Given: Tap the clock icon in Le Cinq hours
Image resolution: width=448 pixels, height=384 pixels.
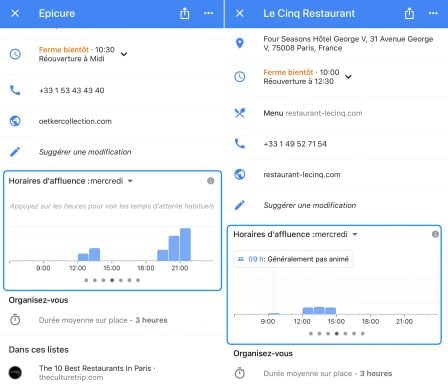Looking at the screenshot, I should tap(240, 77).
